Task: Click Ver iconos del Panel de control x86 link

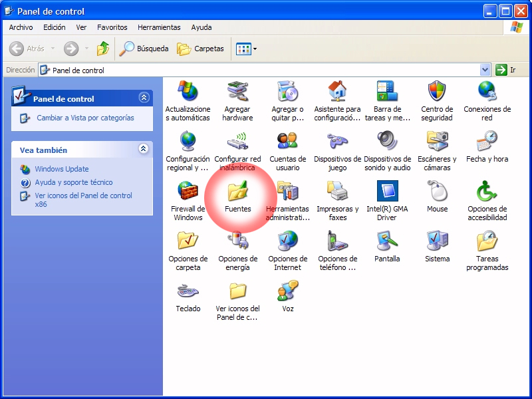Action: (x=83, y=200)
